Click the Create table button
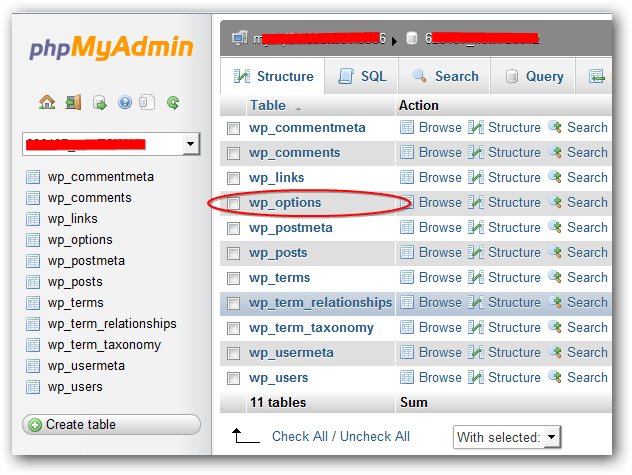The width and height of the screenshot is (632, 475). pos(111,425)
